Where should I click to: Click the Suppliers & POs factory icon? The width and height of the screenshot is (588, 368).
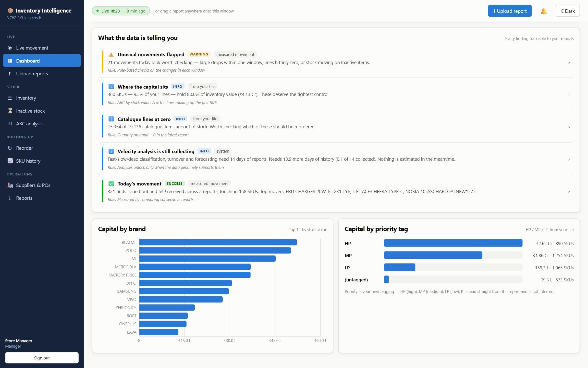click(10, 185)
